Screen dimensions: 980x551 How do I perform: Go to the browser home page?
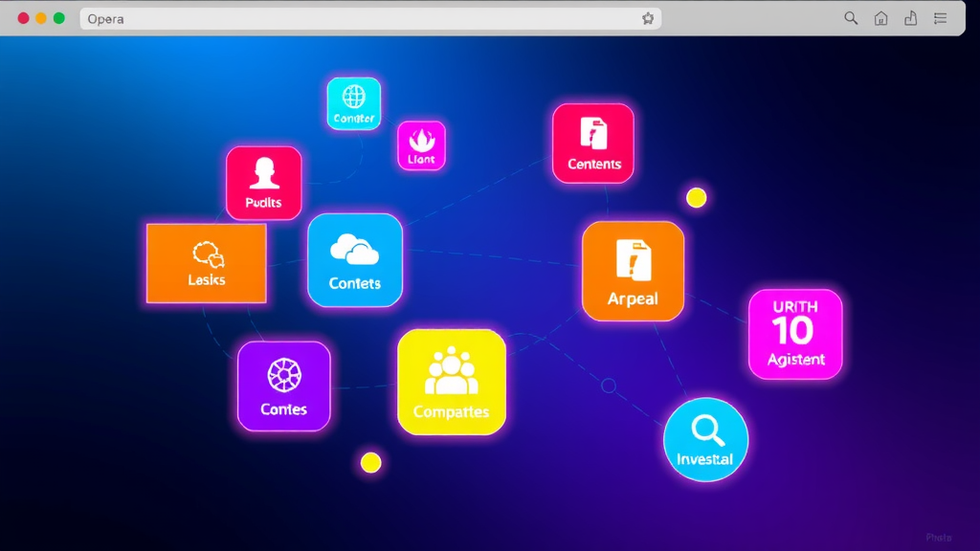coord(880,17)
